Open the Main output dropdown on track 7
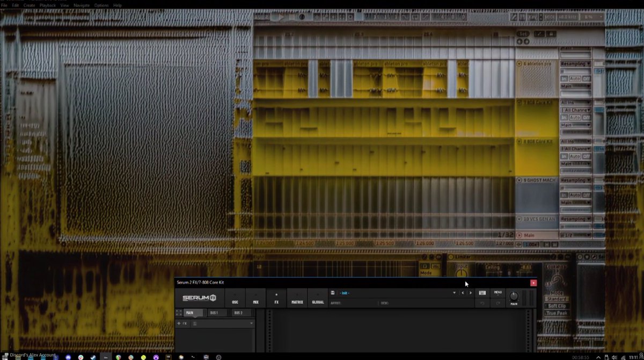Viewport: 644px width, 360px height. click(576, 125)
